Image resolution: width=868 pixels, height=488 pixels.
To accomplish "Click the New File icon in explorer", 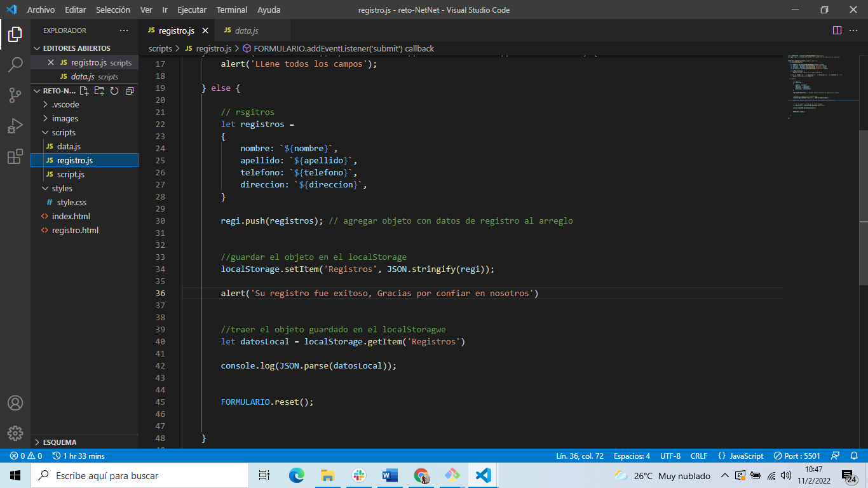I will (x=84, y=91).
